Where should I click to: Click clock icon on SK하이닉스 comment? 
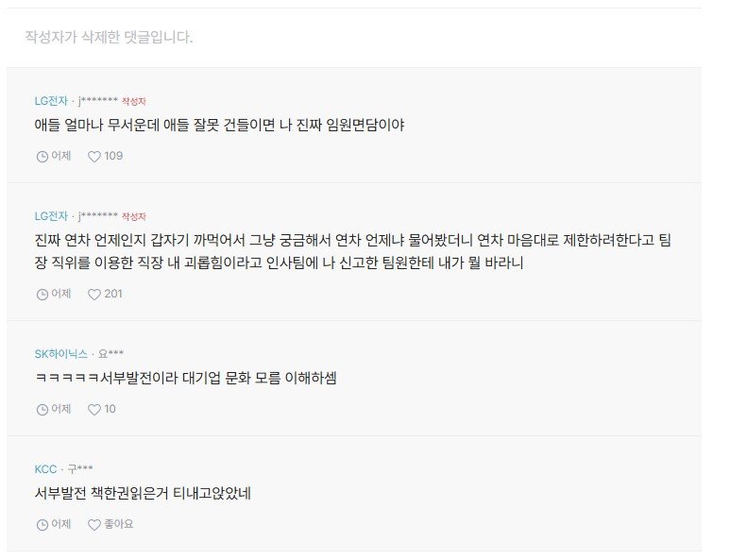[x=42, y=409]
